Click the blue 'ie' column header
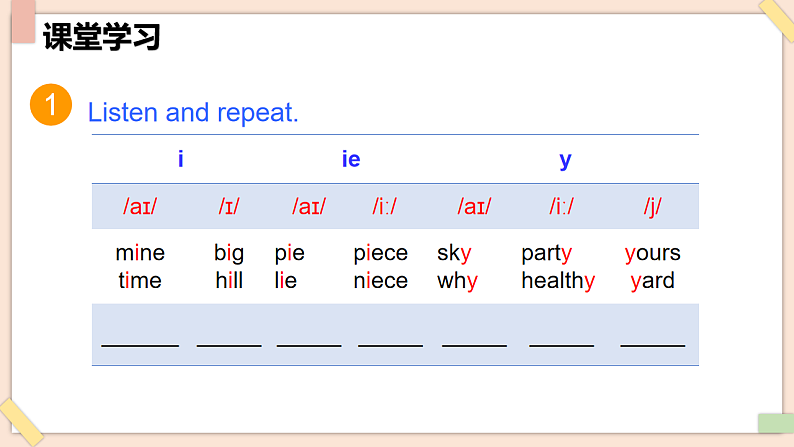Image resolution: width=794 pixels, height=447 pixels. [351, 159]
